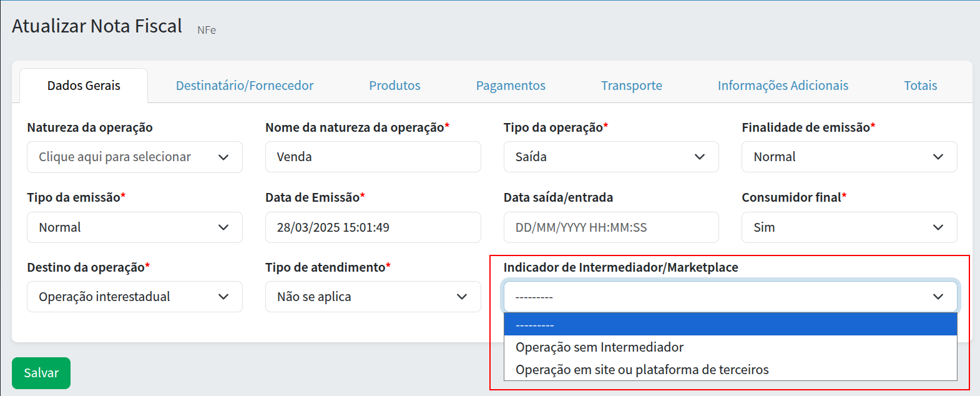Expand the Tipo de atendimento dropdown
Screen dimensions: 980x396
(373, 297)
